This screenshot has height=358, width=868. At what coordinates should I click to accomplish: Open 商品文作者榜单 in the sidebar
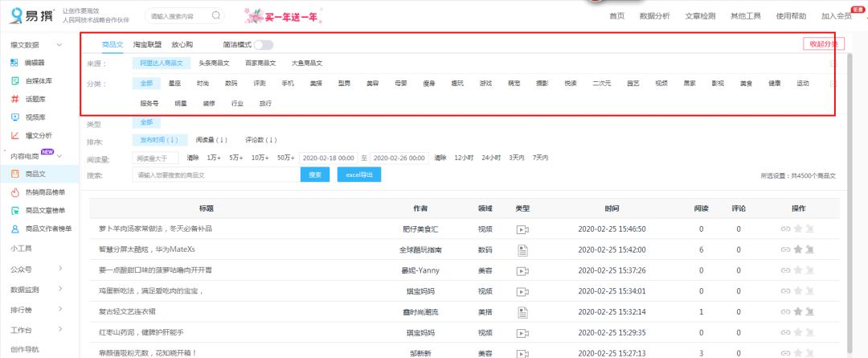(49, 228)
